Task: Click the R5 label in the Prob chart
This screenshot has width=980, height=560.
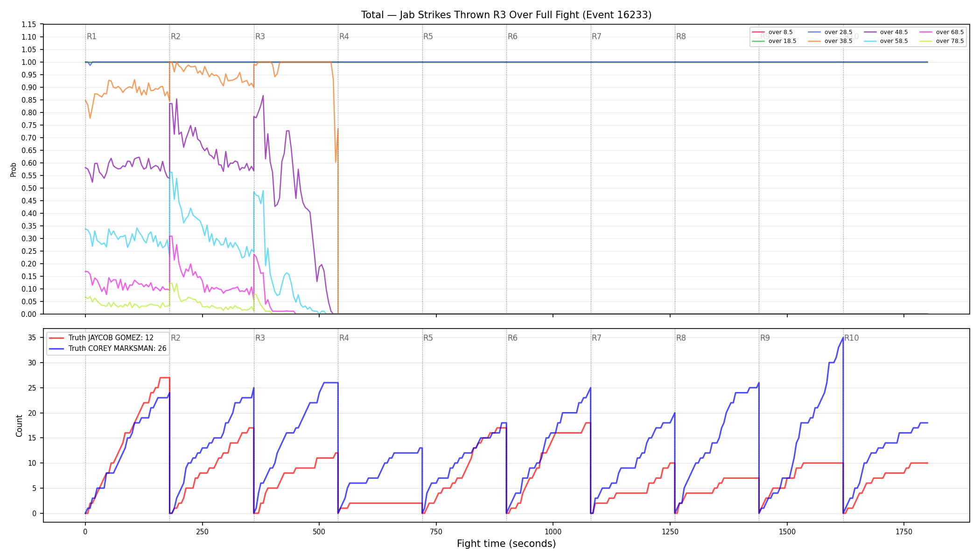Action: point(428,36)
